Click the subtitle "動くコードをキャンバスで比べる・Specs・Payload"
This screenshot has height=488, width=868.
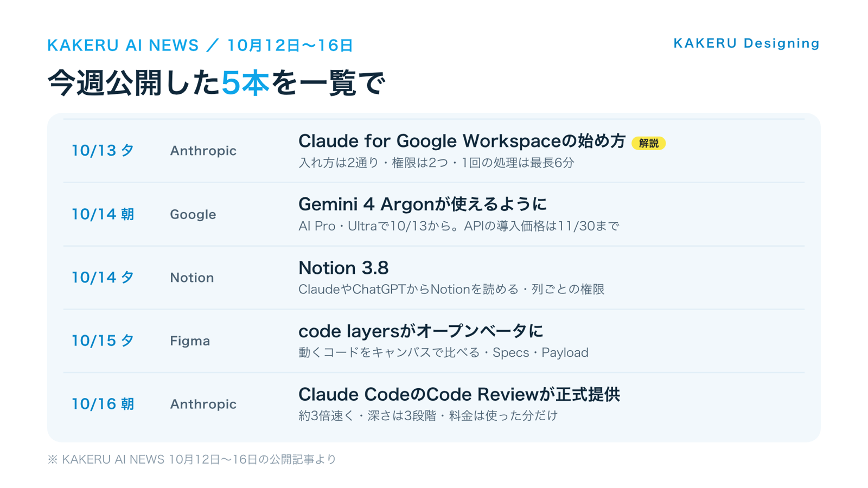click(443, 353)
